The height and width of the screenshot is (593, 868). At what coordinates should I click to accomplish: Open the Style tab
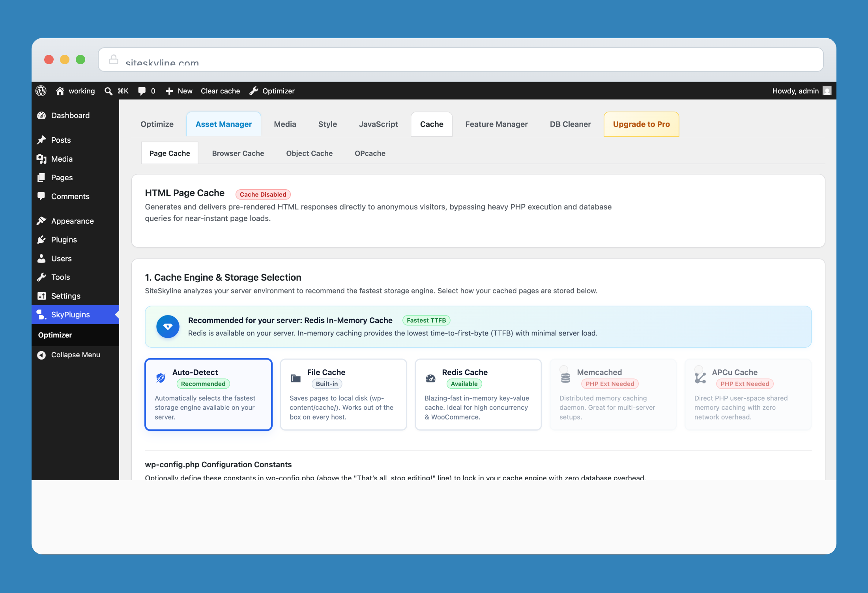pyautogui.click(x=327, y=124)
